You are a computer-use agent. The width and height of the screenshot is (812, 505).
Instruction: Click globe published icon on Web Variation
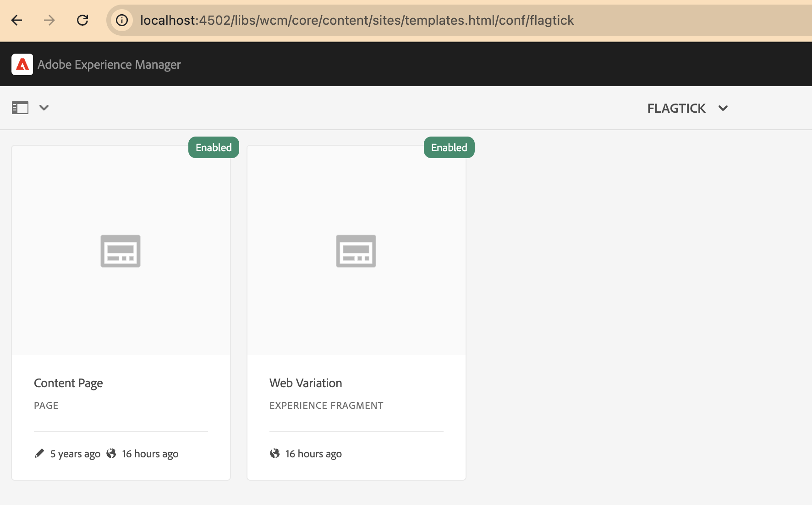[x=275, y=454]
